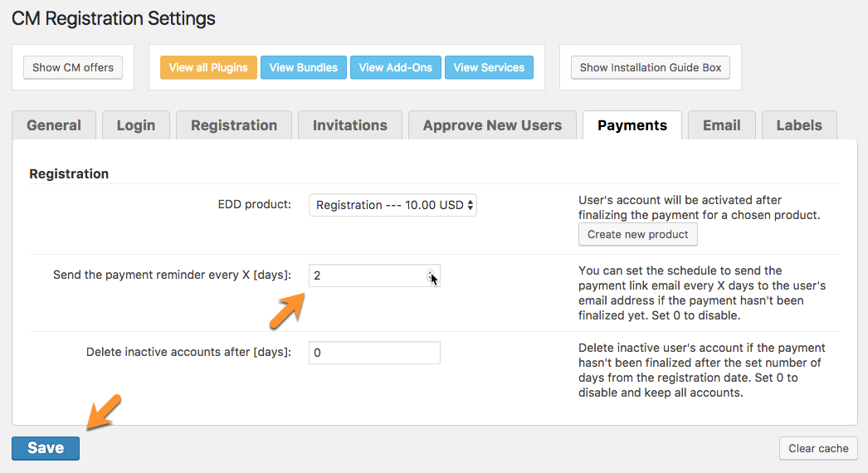Open the Login tab

pyautogui.click(x=136, y=125)
